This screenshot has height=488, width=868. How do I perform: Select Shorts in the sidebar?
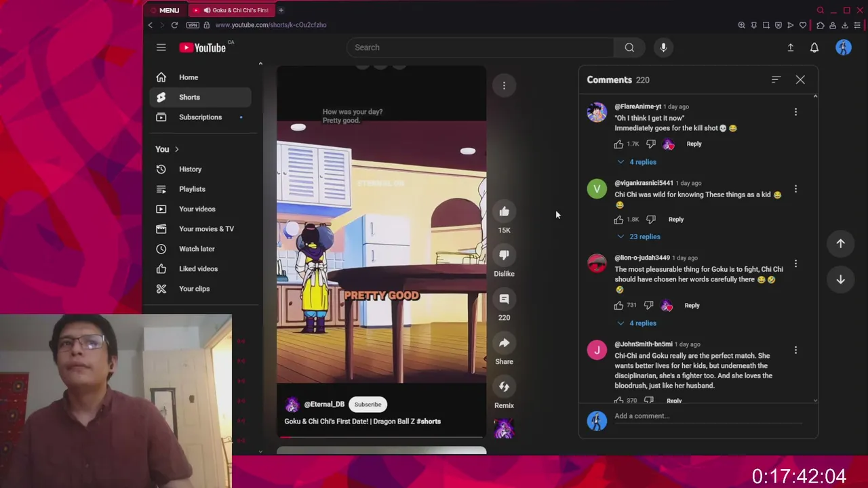(201, 97)
